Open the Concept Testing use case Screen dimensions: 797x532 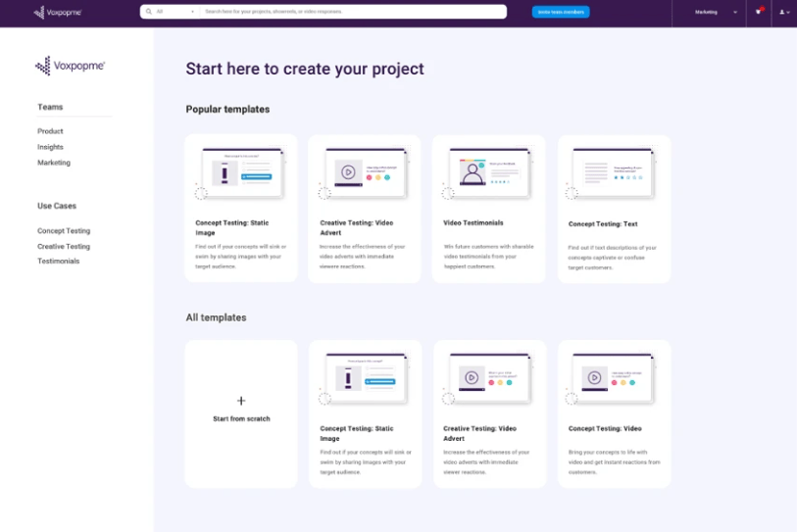click(x=64, y=230)
